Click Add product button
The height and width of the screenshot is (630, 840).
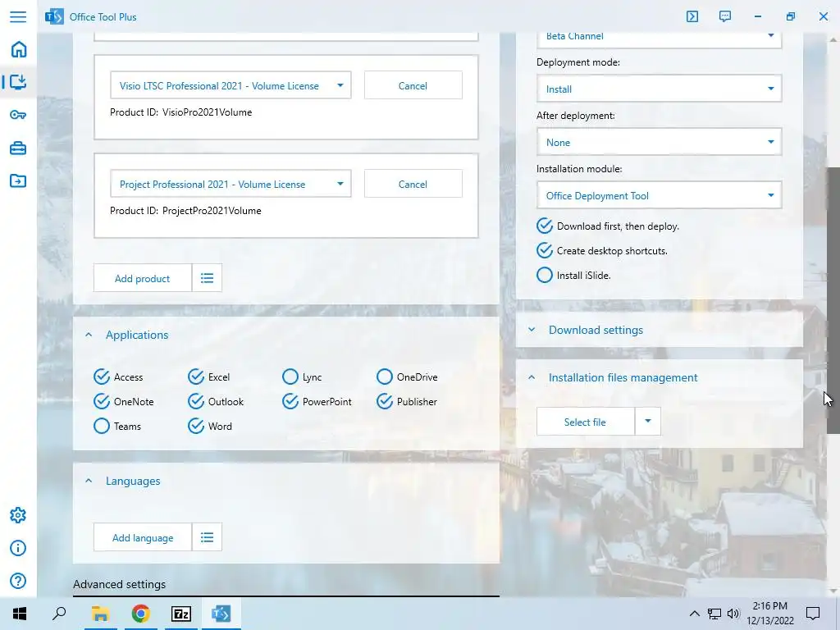coord(143,277)
